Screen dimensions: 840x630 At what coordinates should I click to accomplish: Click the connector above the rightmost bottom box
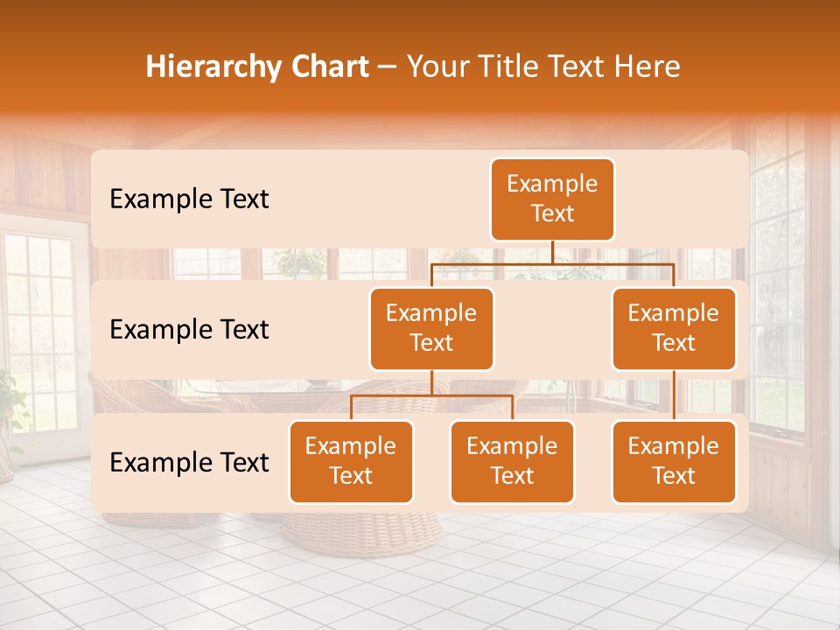pyautogui.click(x=674, y=394)
